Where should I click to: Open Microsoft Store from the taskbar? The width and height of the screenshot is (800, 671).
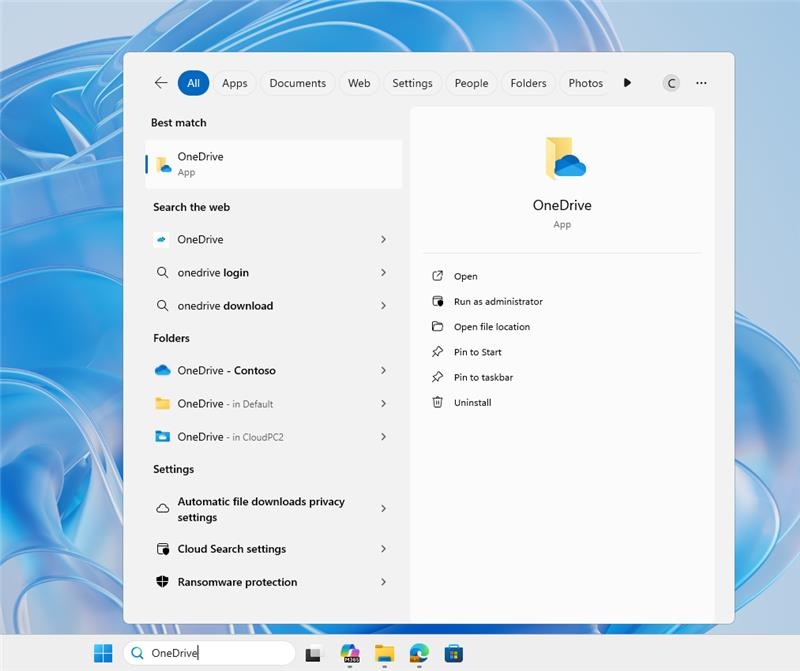click(454, 653)
